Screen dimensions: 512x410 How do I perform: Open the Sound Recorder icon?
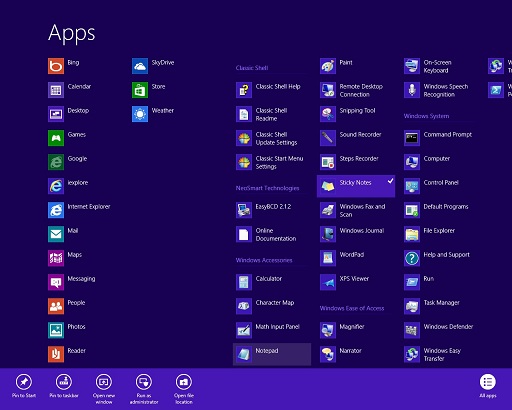pyautogui.click(x=328, y=138)
